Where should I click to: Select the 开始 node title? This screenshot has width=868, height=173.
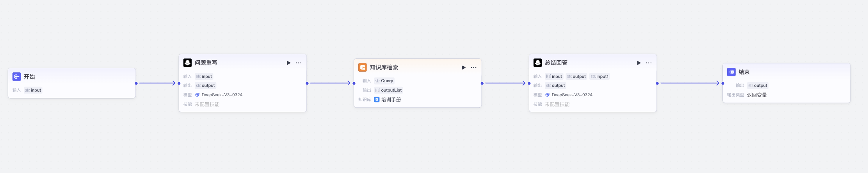(x=29, y=77)
